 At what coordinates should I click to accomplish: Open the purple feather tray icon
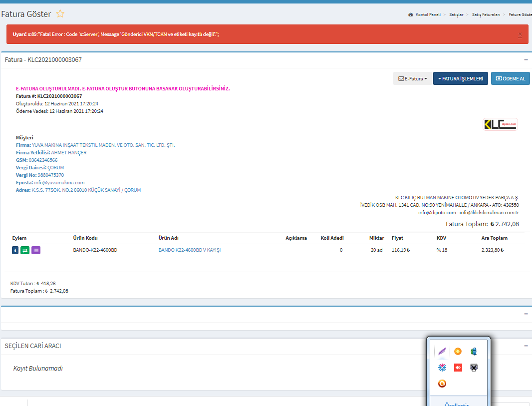(x=442, y=352)
